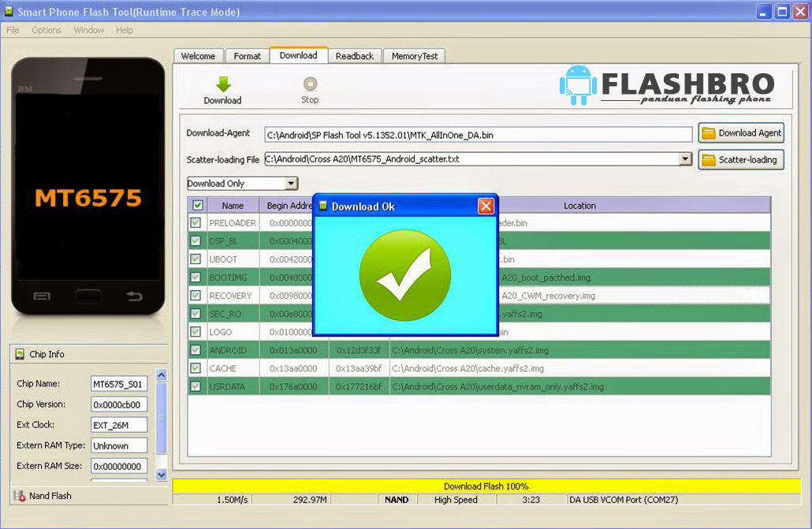Open the Download Only dropdown

pos(292,183)
